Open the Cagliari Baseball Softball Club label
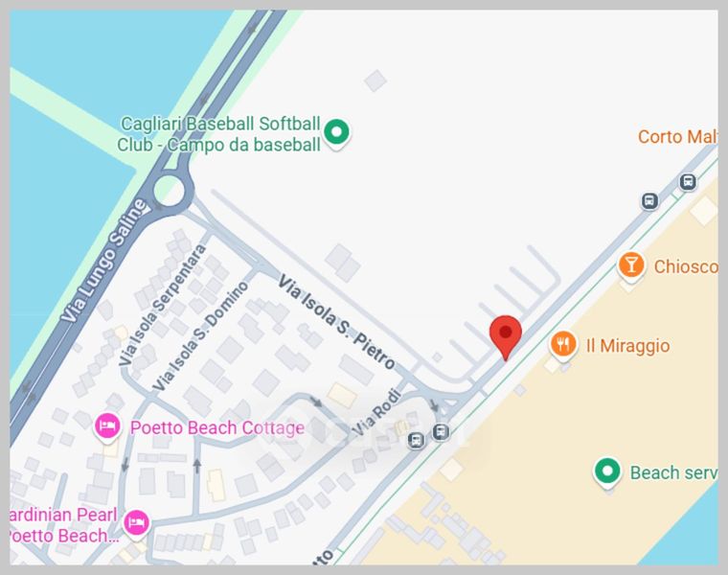The height and width of the screenshot is (575, 728). pyautogui.click(x=219, y=134)
